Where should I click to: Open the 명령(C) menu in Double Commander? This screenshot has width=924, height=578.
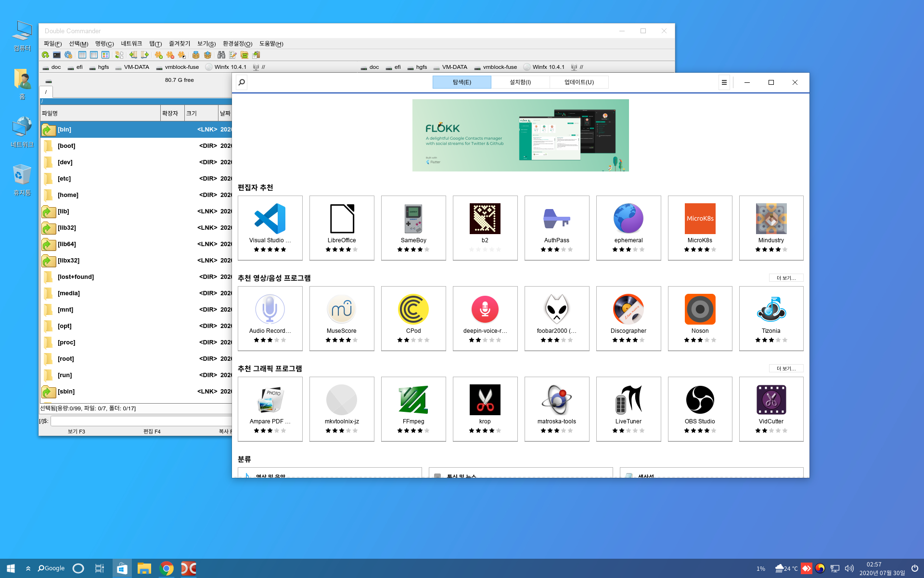[104, 44]
